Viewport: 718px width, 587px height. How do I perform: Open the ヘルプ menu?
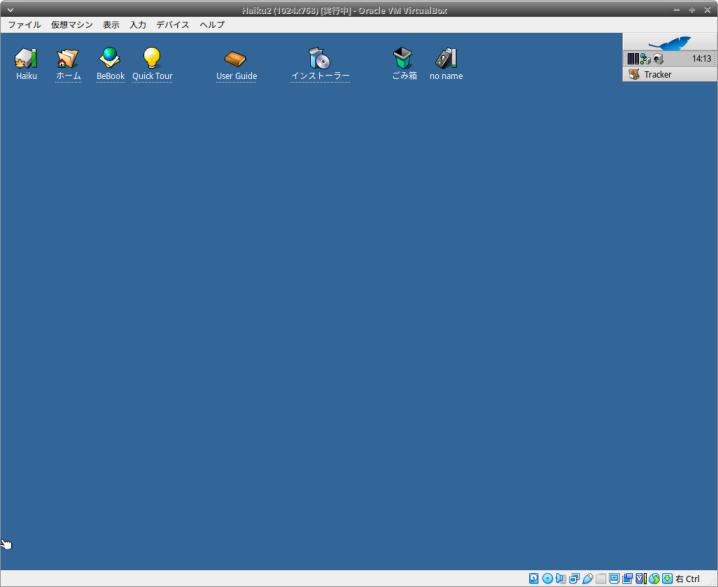click(x=212, y=25)
